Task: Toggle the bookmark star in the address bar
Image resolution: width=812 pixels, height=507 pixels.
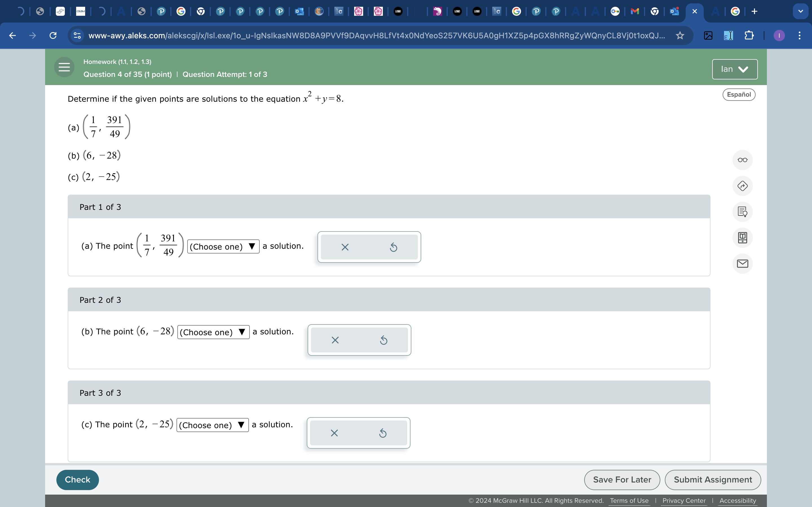Action: coord(679,35)
